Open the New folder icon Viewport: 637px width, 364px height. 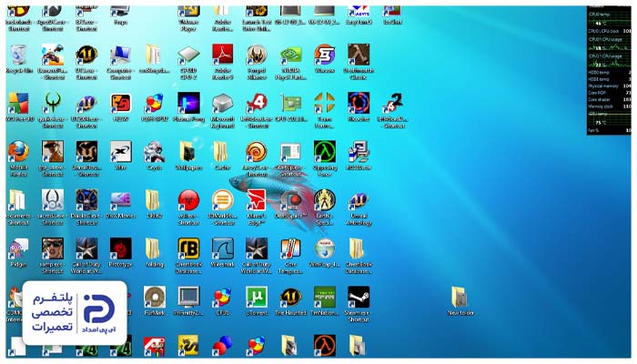460,297
